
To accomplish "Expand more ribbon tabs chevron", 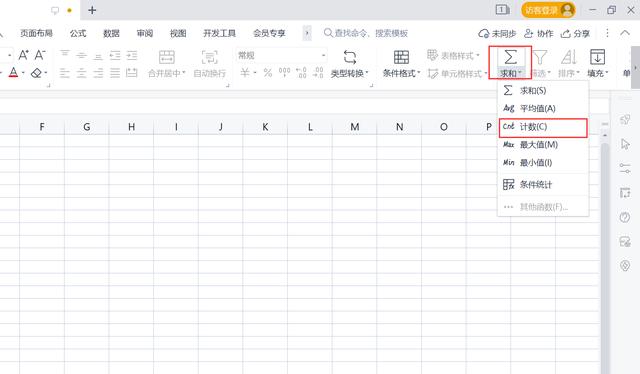I will [x=307, y=33].
